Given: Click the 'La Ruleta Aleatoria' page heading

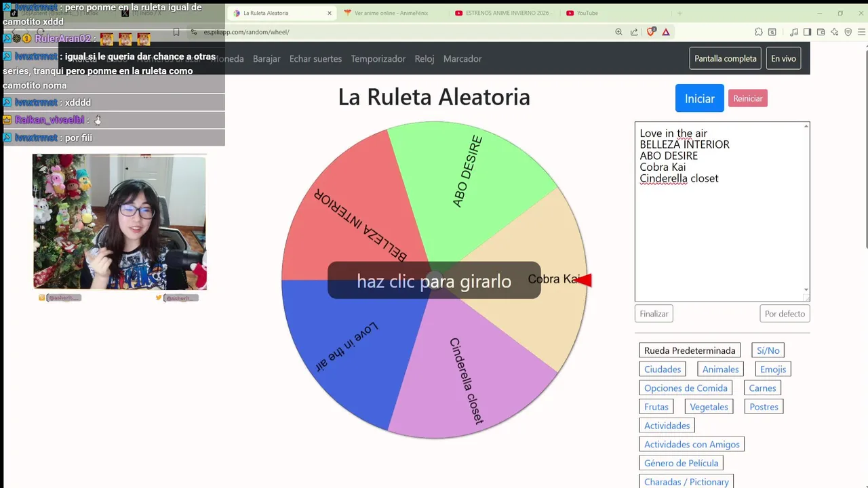Looking at the screenshot, I should [x=434, y=97].
